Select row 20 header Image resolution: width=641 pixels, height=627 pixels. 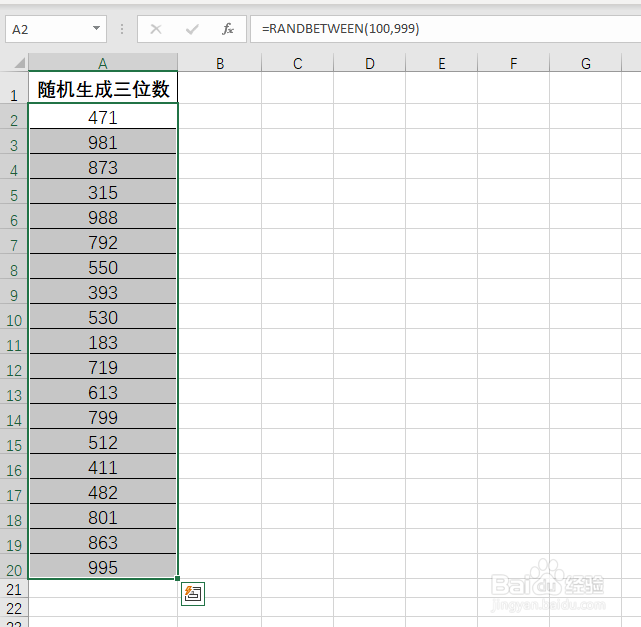[14, 567]
